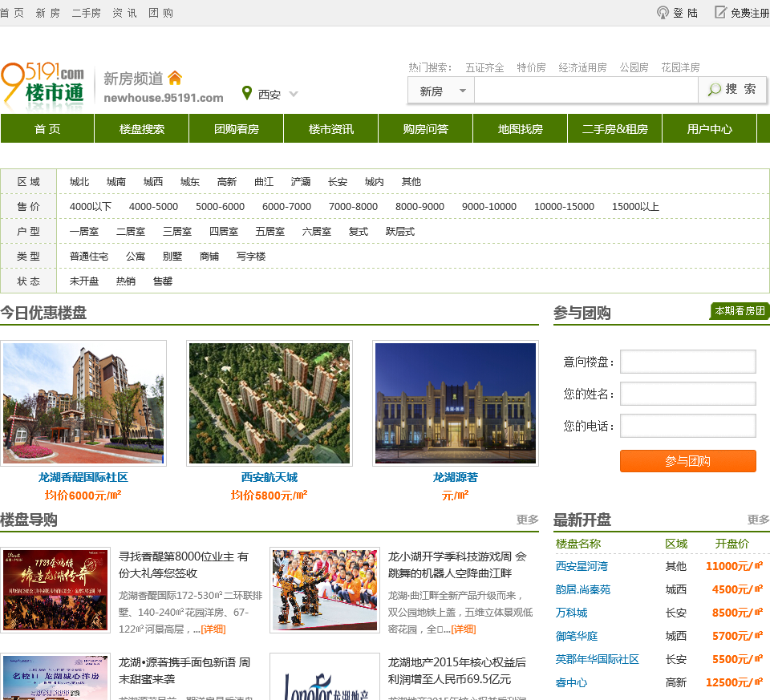Image resolution: width=770 pixels, height=700 pixels.
Task: Filter by 高新 district
Action: (x=227, y=182)
